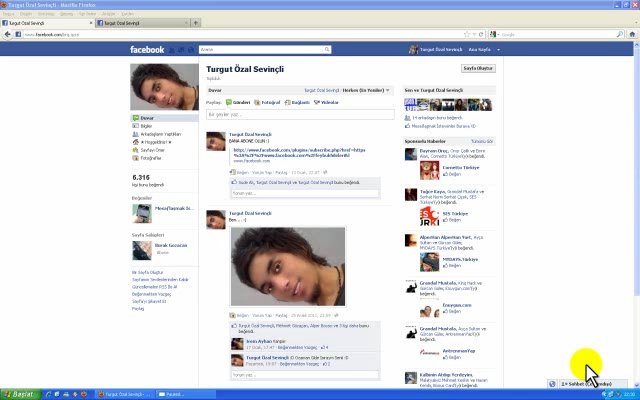Switch to first Turgut Özal Sevinçli tab
Screen dimensions: 640x400
pos(45,23)
